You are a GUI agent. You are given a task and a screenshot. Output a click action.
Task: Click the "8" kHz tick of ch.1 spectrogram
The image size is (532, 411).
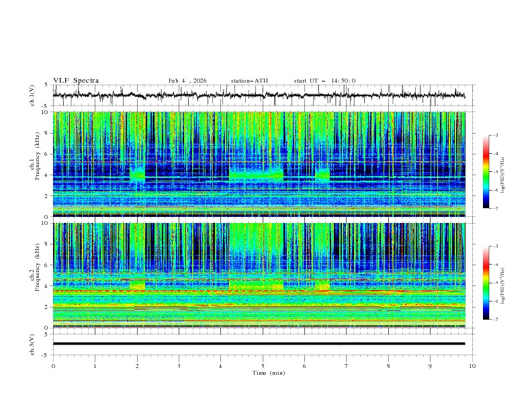point(47,133)
